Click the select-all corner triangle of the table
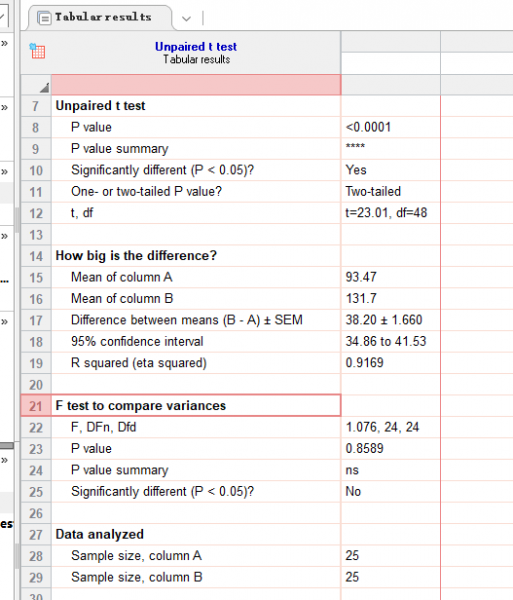Image resolution: width=513 pixels, height=600 pixels. 44,88
